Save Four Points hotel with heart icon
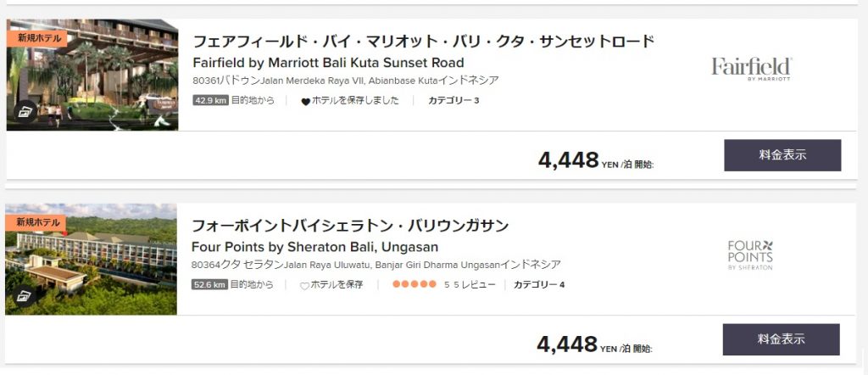868x375 pixels. click(304, 286)
